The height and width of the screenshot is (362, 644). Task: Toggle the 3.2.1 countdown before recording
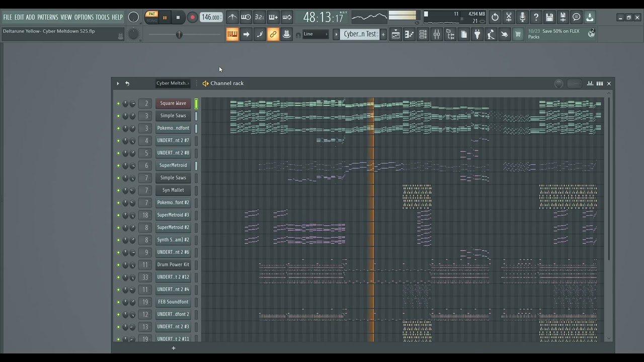[x=259, y=18]
